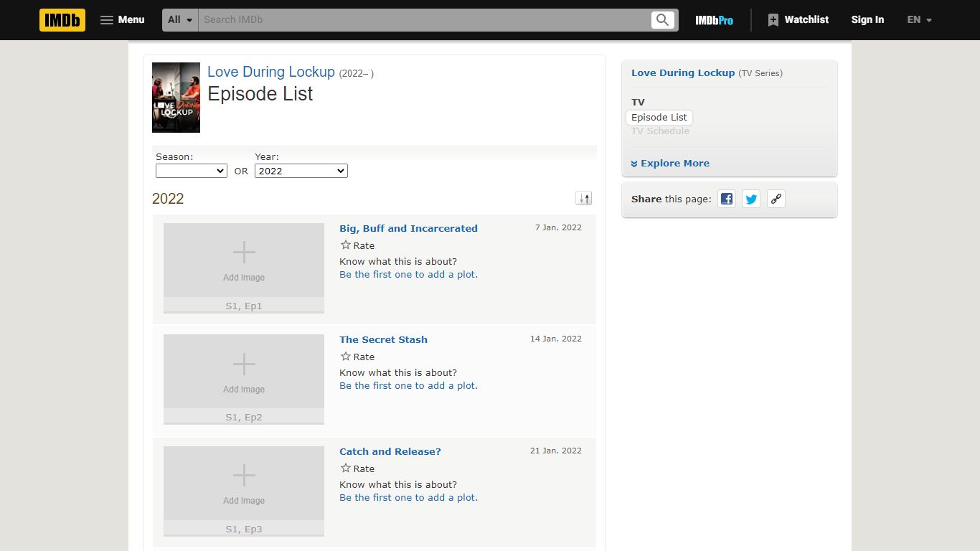Toggle episode sort order icon
The height and width of the screenshot is (551, 980).
click(584, 199)
